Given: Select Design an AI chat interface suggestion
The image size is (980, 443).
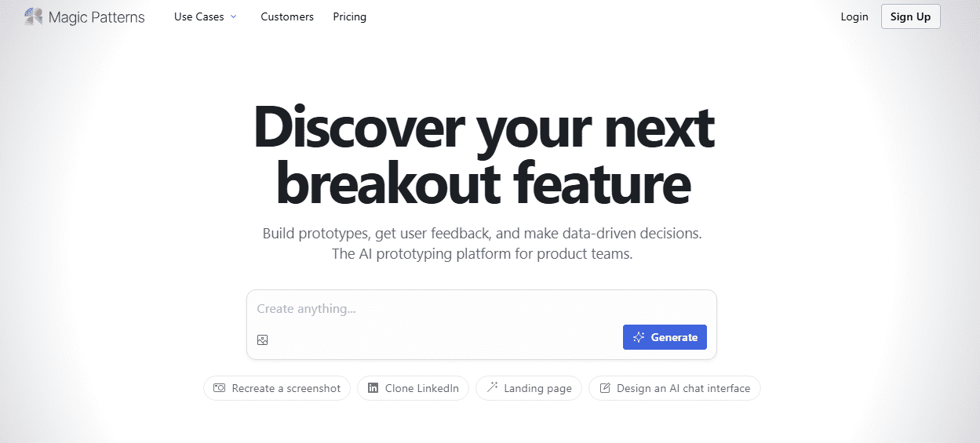Looking at the screenshot, I should 675,388.
